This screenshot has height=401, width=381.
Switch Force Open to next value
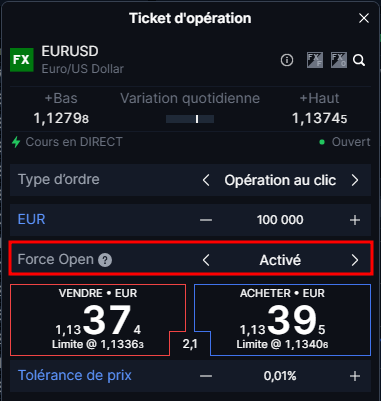[x=355, y=260]
